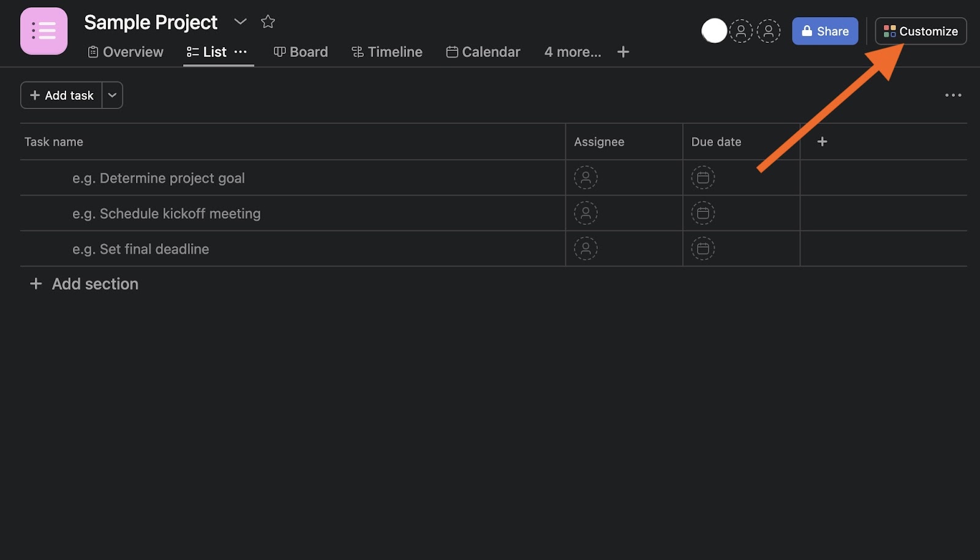Click Add section
Screen dimensions: 980x560
coord(85,284)
